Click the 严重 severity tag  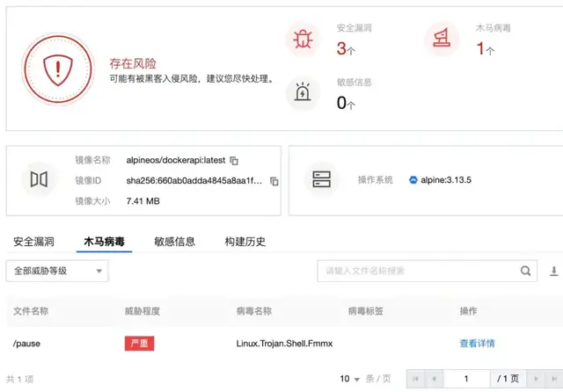(x=139, y=344)
